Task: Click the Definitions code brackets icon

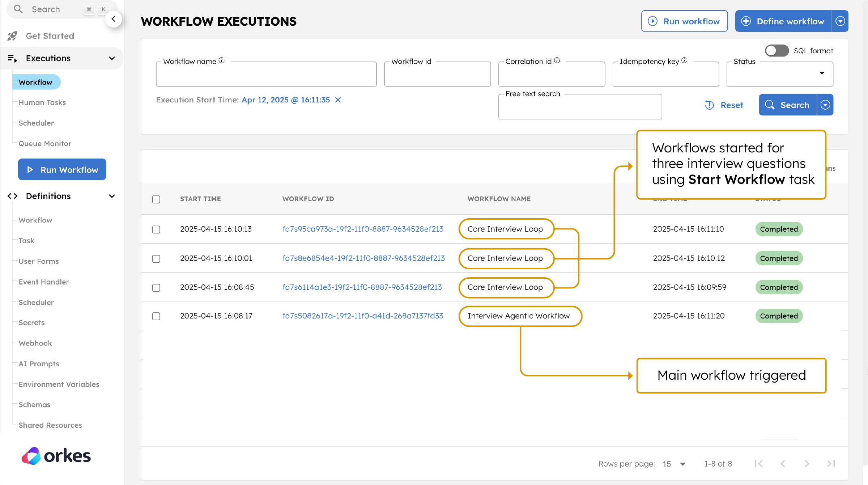Action: click(12, 196)
